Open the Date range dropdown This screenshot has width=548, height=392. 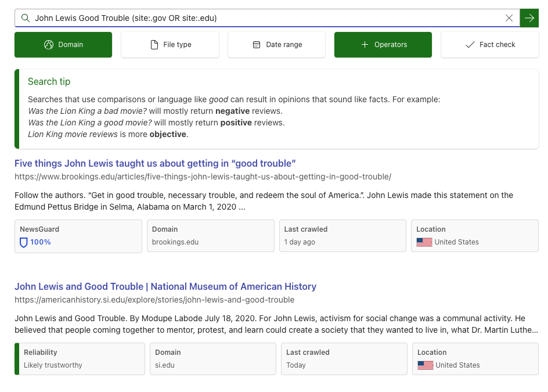click(276, 44)
